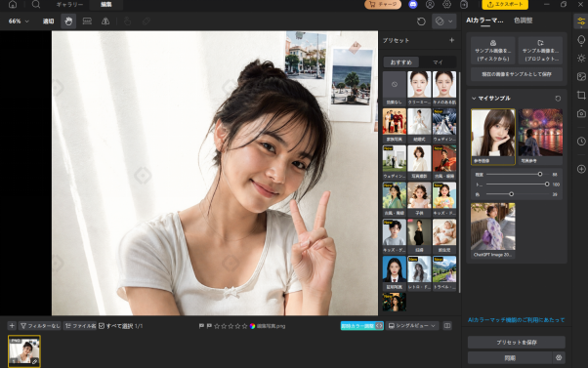Viewport: 588px width, 369px height.
Task: Select the flip mirror tool icon
Action: click(x=105, y=21)
